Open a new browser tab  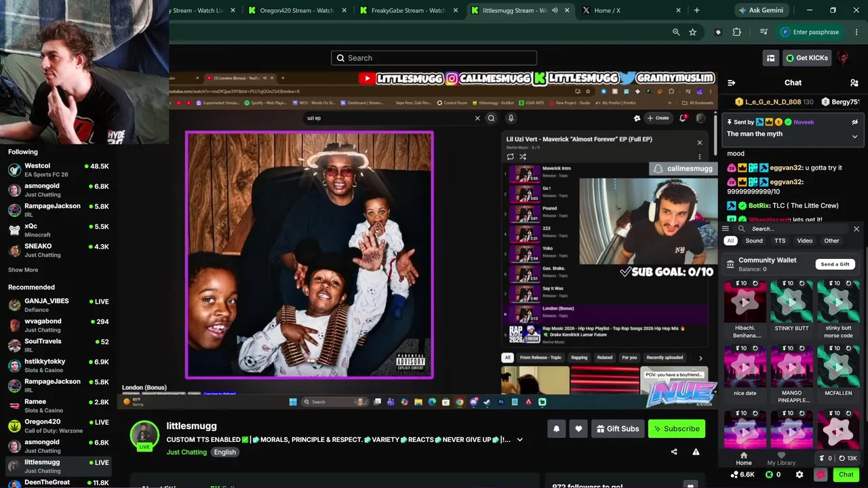(x=696, y=10)
